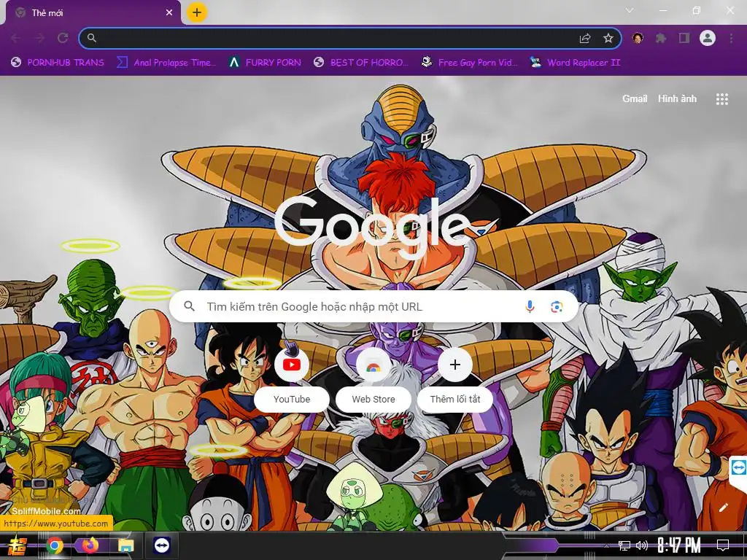747x560 pixels.
Task: Open the Windows Start button
Action: 18,545
